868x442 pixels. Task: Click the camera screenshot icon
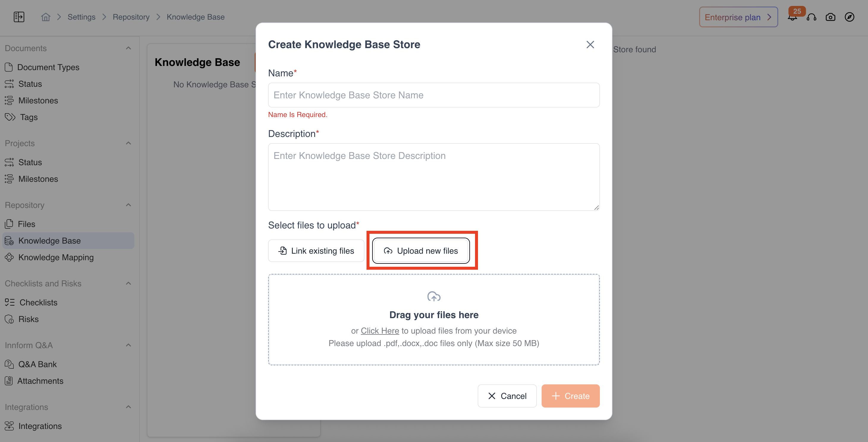pos(830,17)
